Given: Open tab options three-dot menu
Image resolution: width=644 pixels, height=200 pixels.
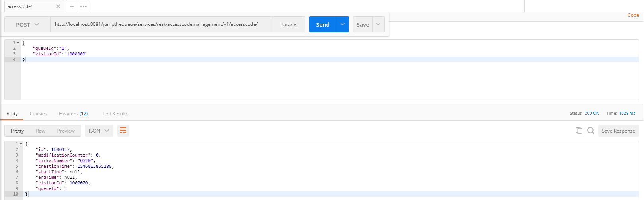Looking at the screenshot, I should coord(83,6).
